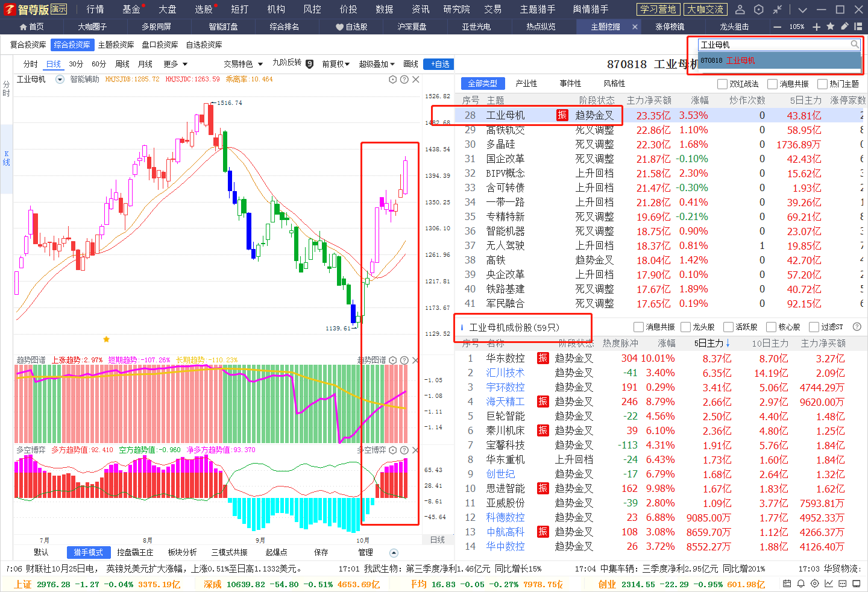Switch to 主题投资库 tab
The image size is (868, 592).
pyautogui.click(x=116, y=45)
